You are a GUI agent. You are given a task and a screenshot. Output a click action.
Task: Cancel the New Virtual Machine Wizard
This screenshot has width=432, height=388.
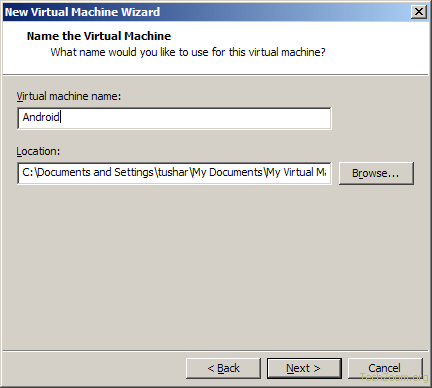click(385, 368)
